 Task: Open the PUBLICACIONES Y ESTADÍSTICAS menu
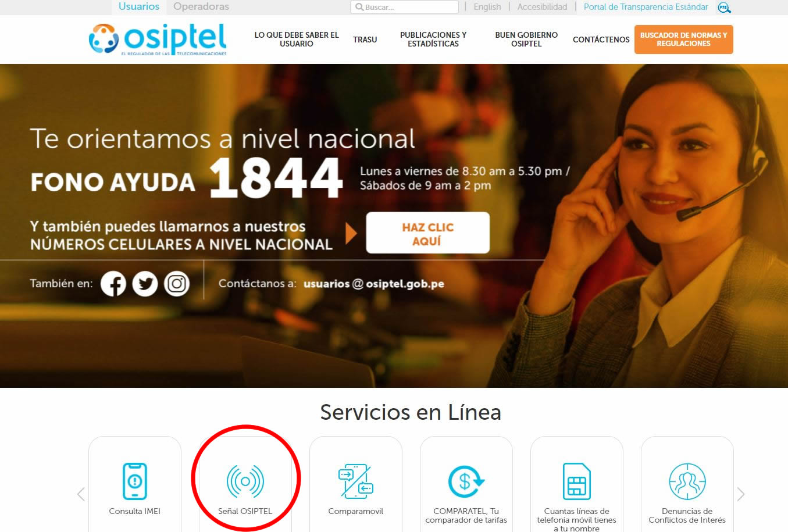433,40
